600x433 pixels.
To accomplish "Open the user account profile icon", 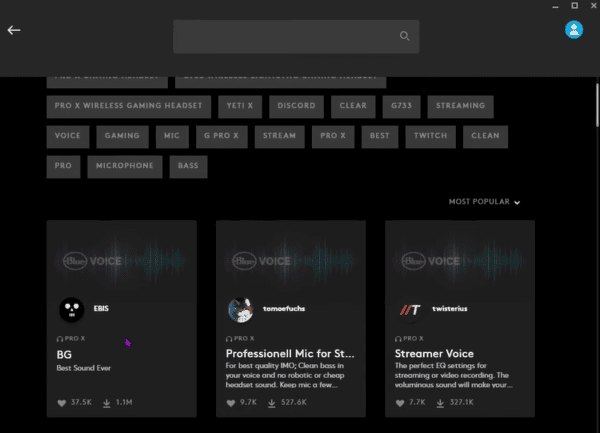I will point(574,30).
